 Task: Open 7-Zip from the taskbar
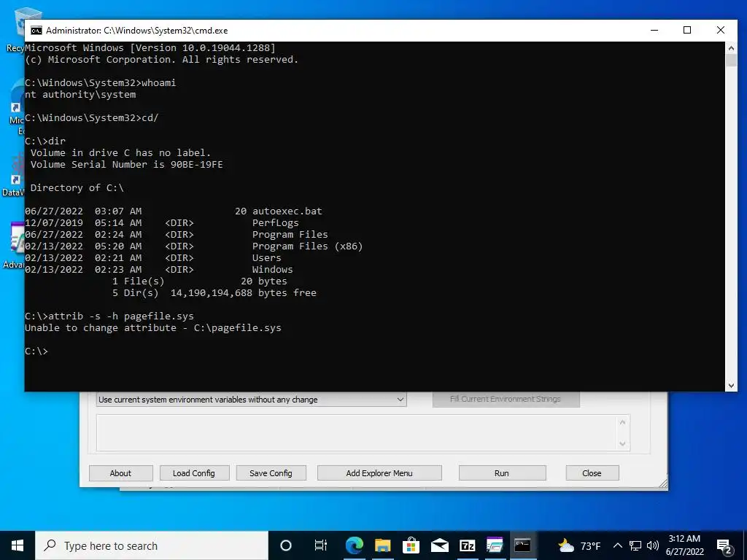[x=468, y=545]
